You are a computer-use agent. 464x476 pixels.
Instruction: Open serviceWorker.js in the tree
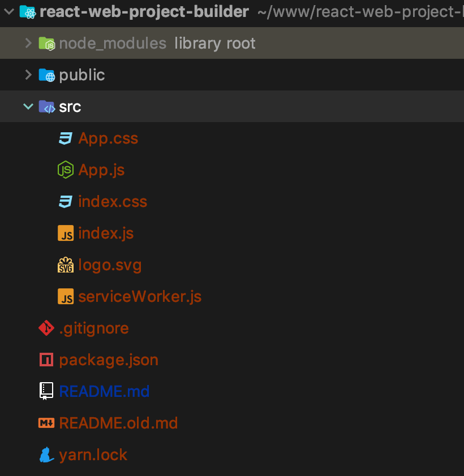coord(140,297)
